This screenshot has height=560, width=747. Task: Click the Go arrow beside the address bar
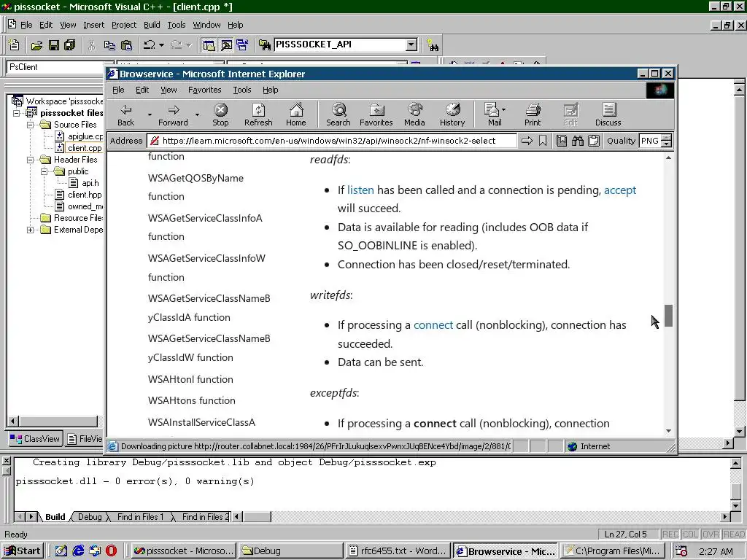point(527,141)
